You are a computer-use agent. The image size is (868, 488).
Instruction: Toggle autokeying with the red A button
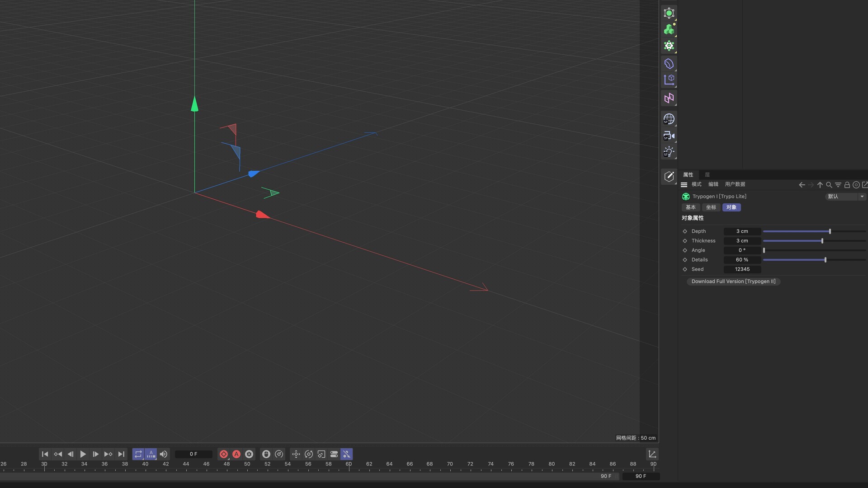[236, 454]
